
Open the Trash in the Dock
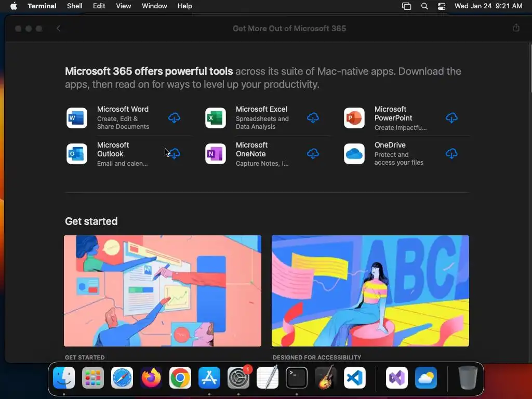(468, 378)
